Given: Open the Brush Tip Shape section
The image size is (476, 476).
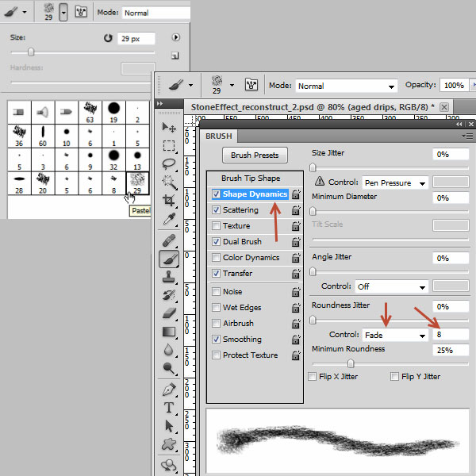Looking at the screenshot, I should point(251,178).
